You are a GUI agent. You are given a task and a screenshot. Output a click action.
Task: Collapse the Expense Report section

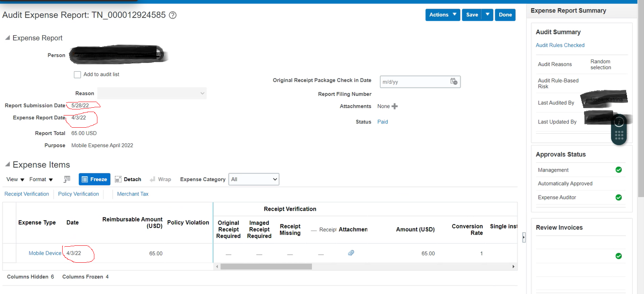point(7,37)
